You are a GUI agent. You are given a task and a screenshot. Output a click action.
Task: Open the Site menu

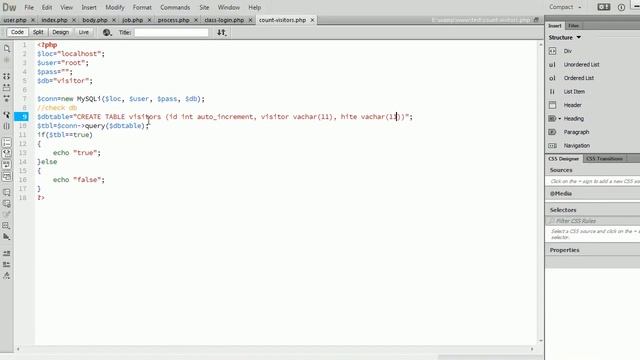tap(204, 7)
